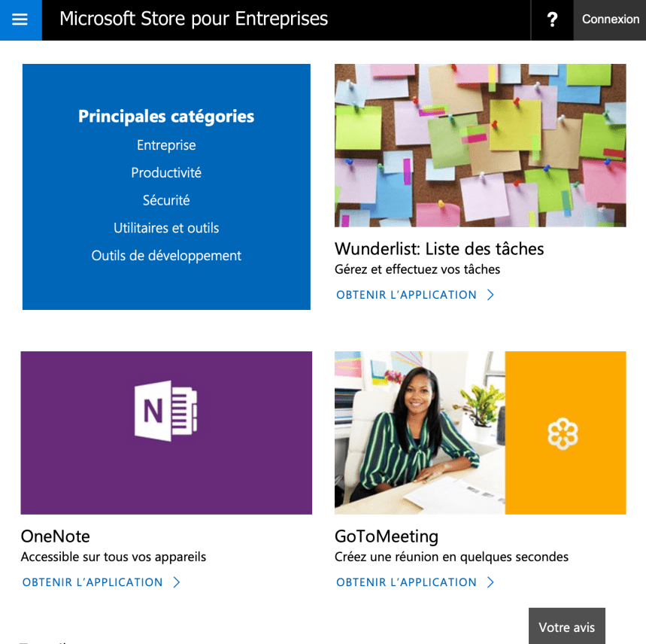Click OBTENIR L'APPLICATION under OneNote
This screenshot has width=646, height=644.
(x=93, y=582)
